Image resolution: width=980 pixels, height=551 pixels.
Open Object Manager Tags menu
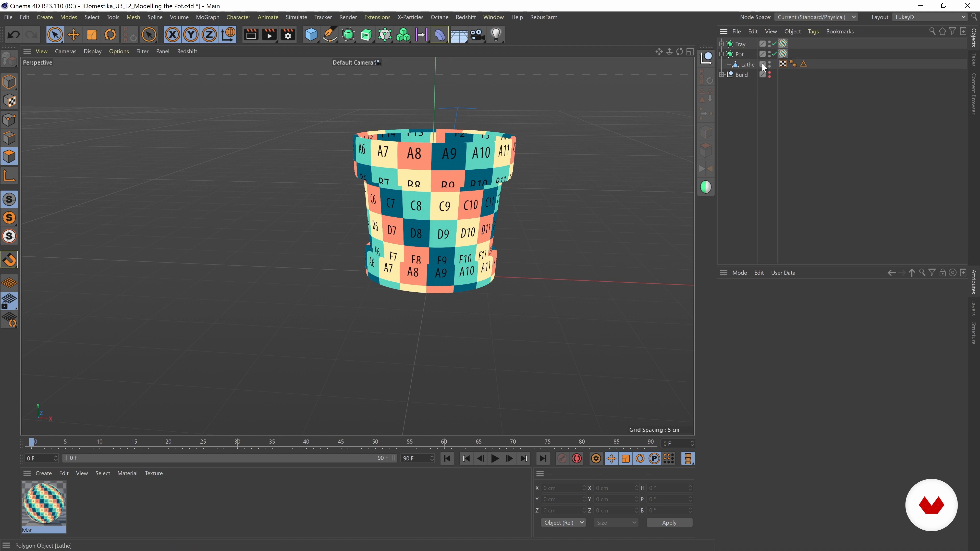(x=813, y=32)
